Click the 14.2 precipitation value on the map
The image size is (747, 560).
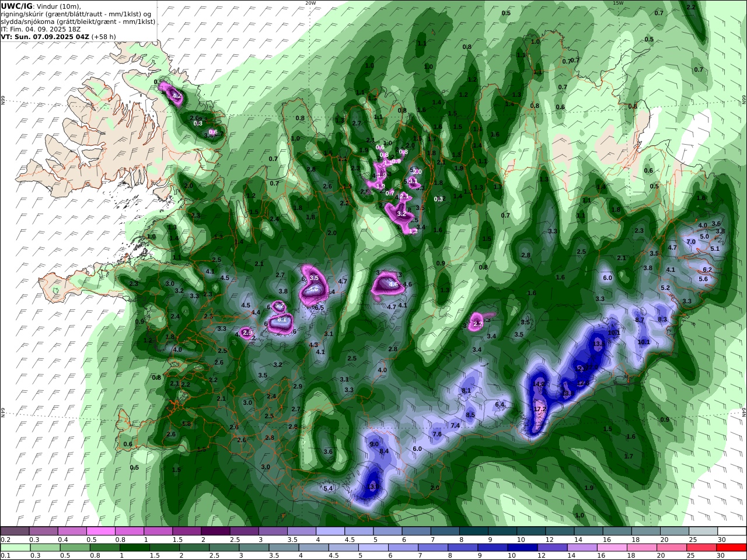(539, 384)
